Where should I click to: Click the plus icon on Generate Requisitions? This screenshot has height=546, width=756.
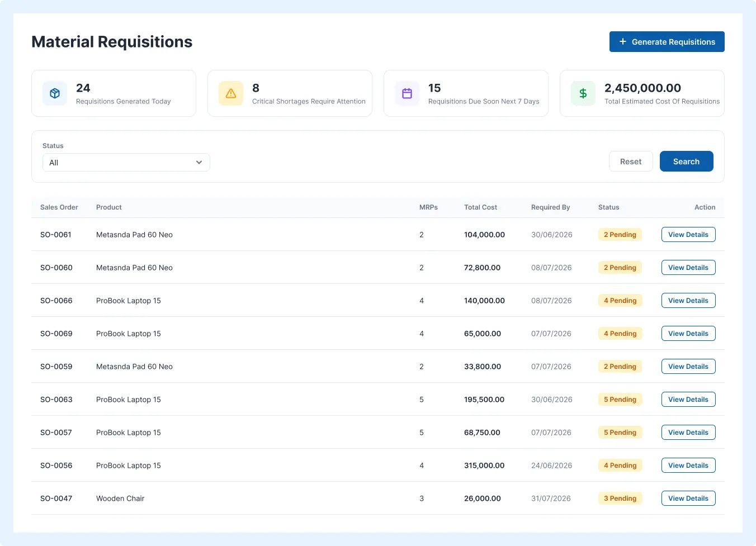[x=622, y=41]
